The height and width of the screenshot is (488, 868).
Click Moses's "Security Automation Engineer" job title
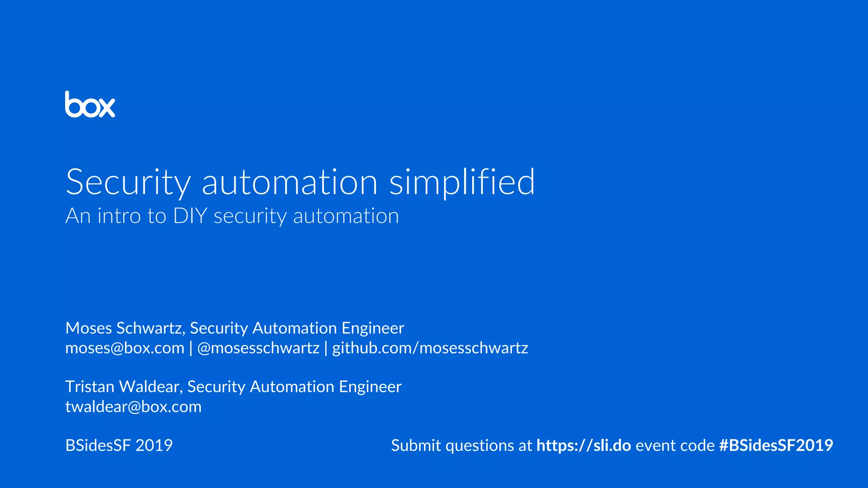click(x=297, y=328)
